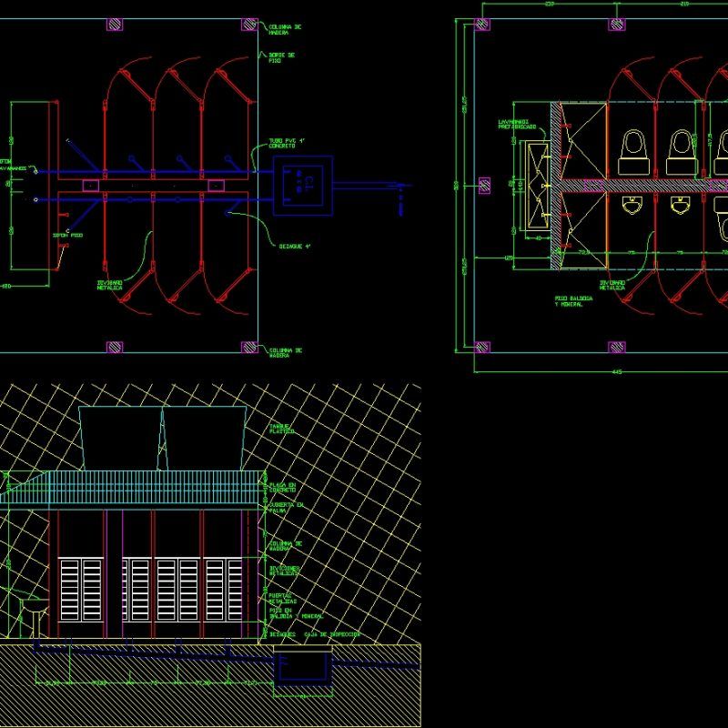
Task: Click the urinal symbol in the floor plan
Action: pos(632,204)
